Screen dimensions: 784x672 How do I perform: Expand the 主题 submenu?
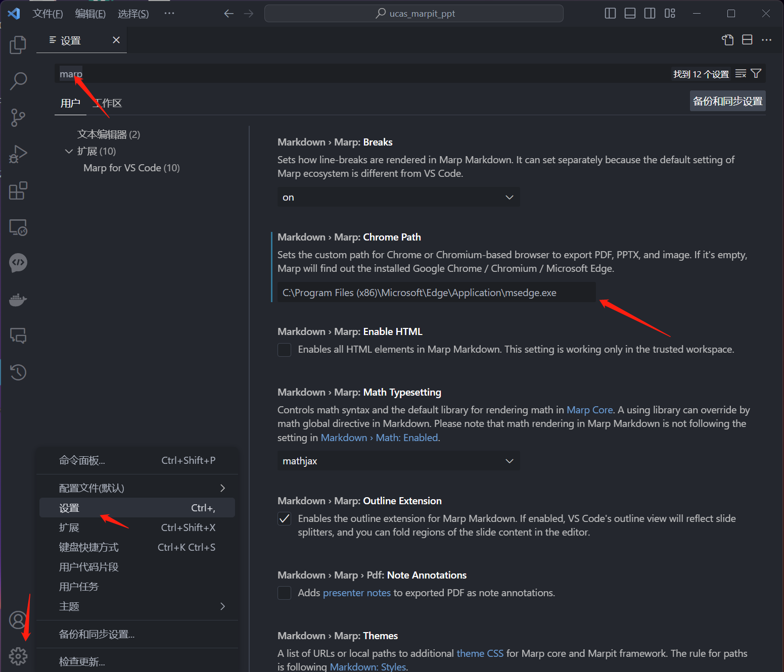(x=137, y=606)
